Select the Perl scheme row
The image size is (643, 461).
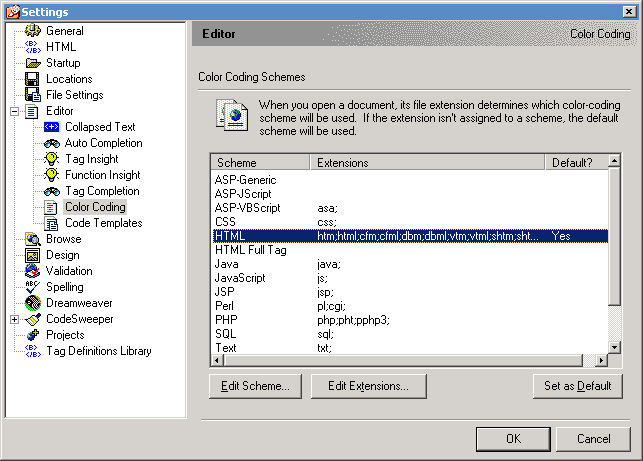point(410,306)
